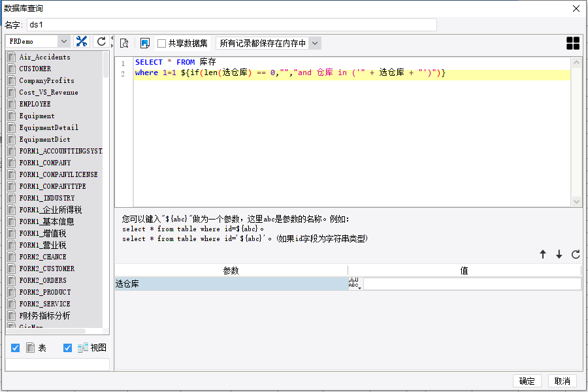Click the FORM2_PRODUCT table icon
The height and width of the screenshot is (392, 588).
pos(12,292)
